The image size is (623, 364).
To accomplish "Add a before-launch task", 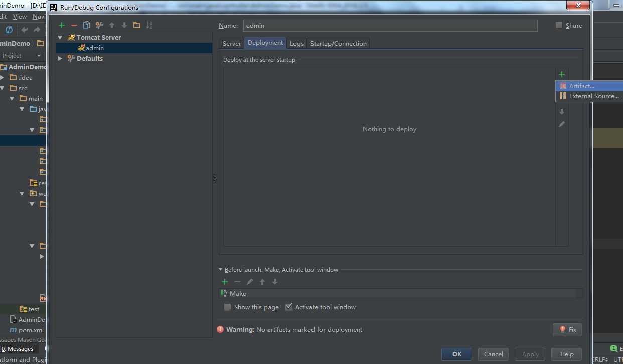I will tap(225, 282).
